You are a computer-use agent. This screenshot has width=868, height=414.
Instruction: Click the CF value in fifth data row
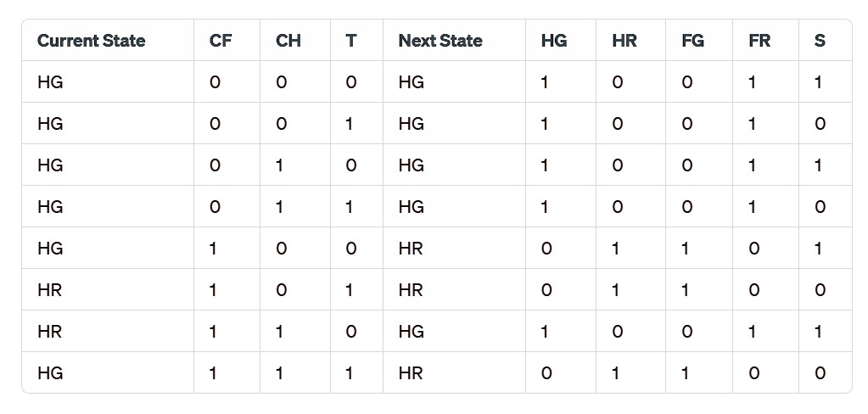click(x=214, y=249)
